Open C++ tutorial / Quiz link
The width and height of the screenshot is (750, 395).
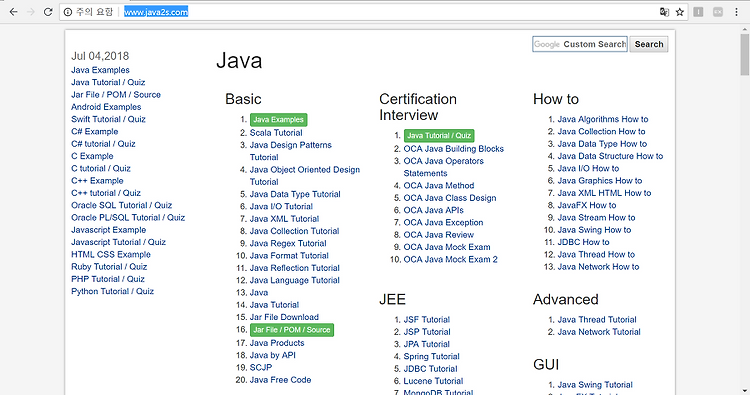click(106, 193)
